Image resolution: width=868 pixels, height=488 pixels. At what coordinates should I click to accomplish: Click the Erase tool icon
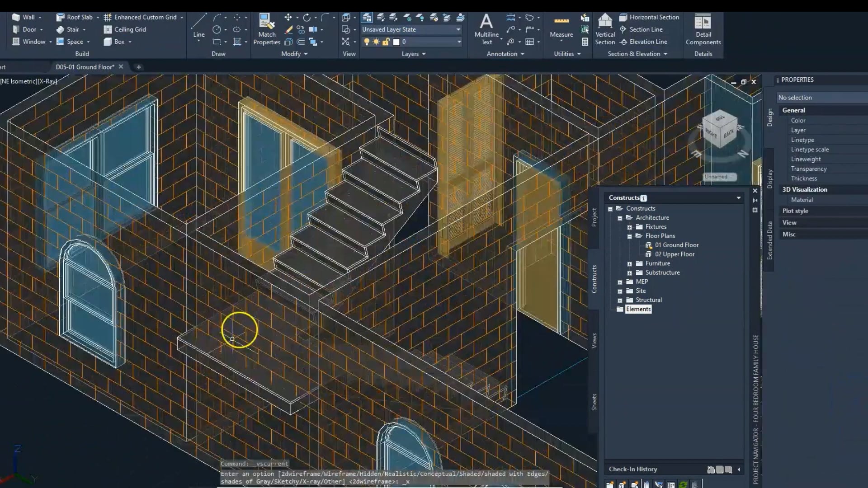click(288, 29)
